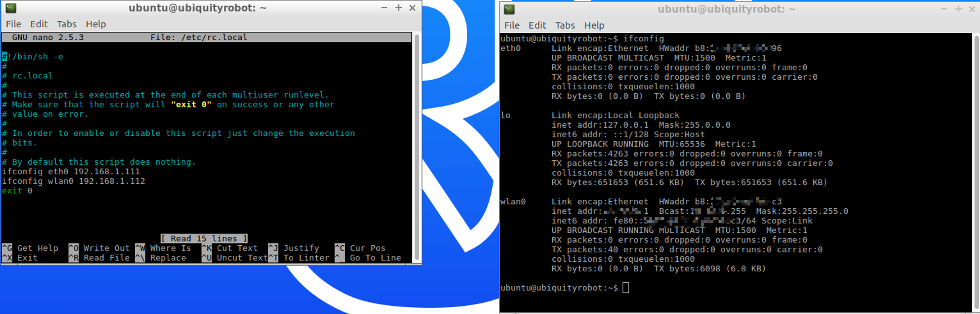
Task: Click '^_ Go To Line' shortcut in nano
Action: point(368,258)
